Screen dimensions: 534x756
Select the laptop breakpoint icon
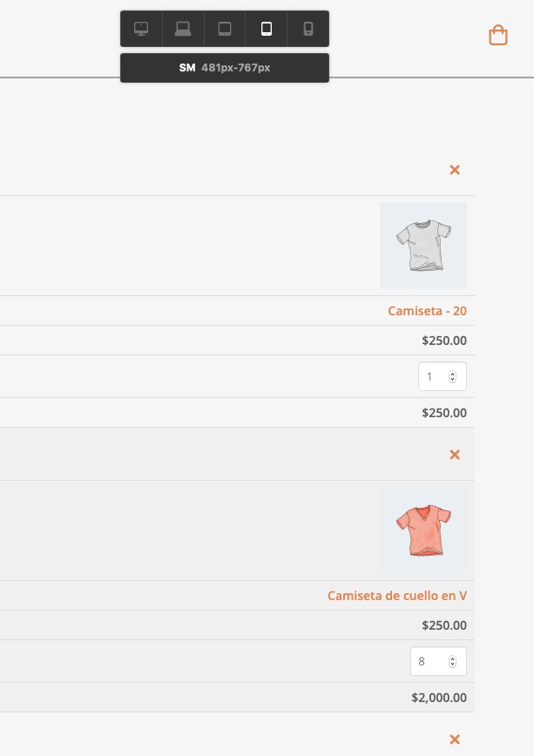(x=183, y=29)
